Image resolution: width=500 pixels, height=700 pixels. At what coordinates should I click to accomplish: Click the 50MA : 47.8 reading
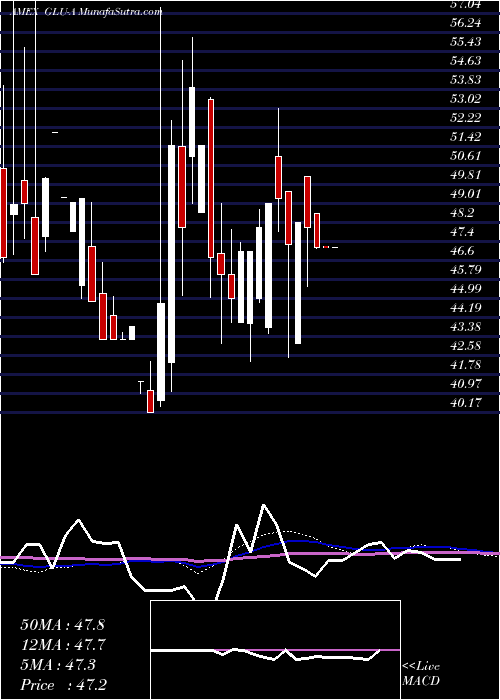62,625
